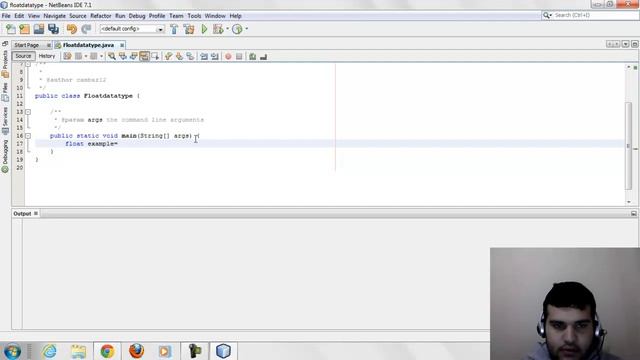640x360 pixels.
Task: Click Find Next Occurrence icon
Action: tap(133, 56)
